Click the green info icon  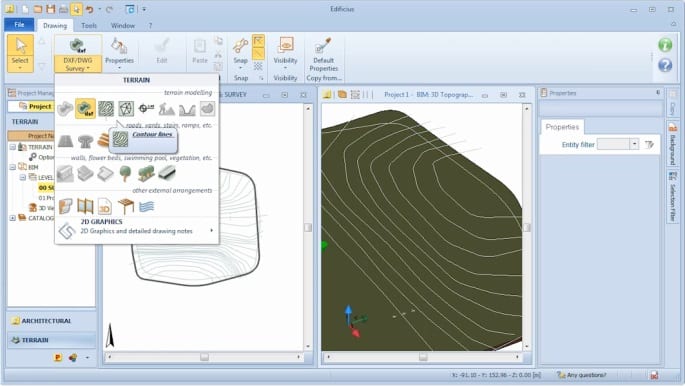click(x=665, y=45)
